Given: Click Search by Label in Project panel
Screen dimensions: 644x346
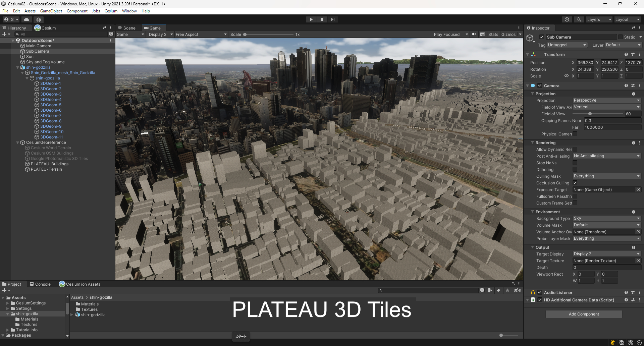Looking at the screenshot, I should click(x=499, y=290).
